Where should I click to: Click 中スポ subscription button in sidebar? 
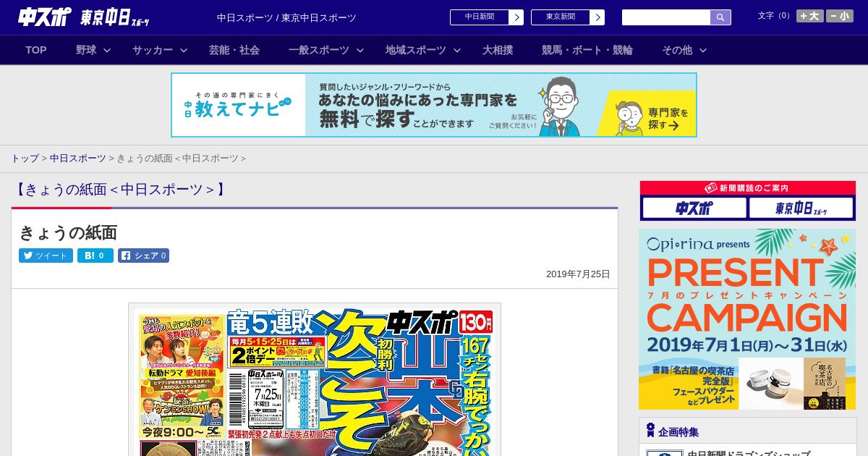694,208
